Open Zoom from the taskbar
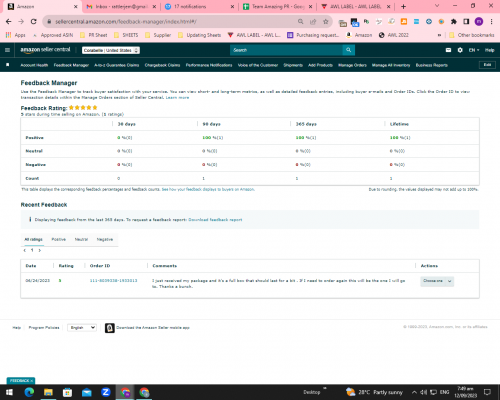The height and width of the screenshot is (400, 500). (106, 392)
